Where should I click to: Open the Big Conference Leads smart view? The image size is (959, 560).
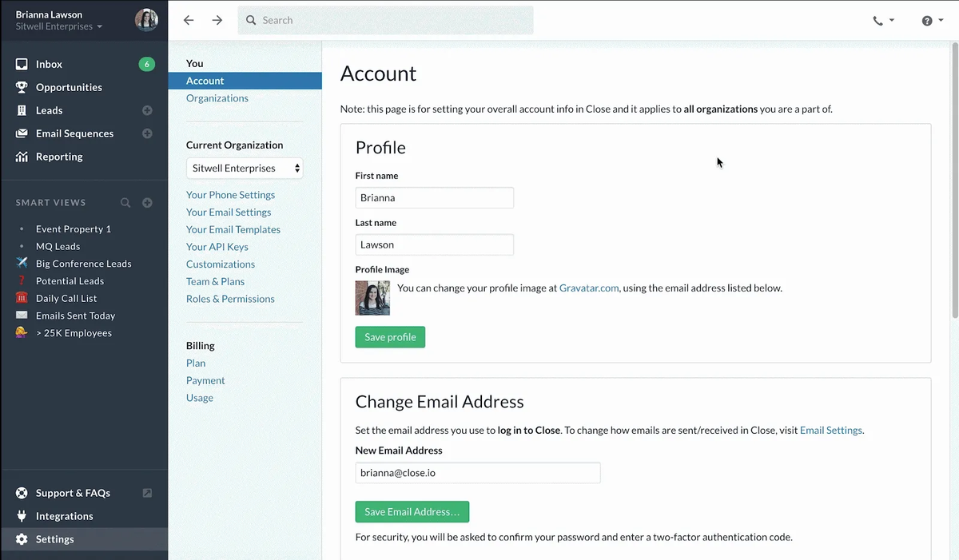tap(84, 264)
